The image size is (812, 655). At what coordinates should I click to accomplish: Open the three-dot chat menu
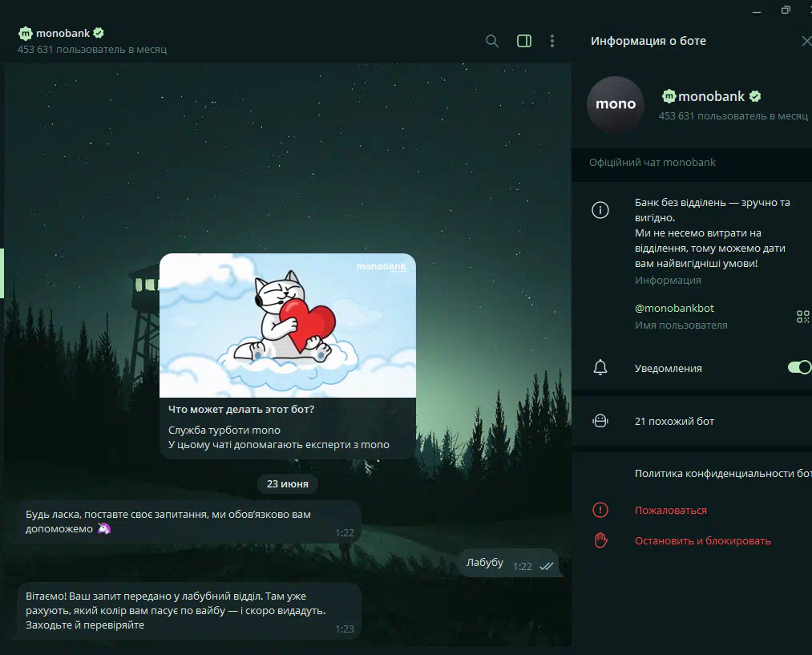(552, 41)
